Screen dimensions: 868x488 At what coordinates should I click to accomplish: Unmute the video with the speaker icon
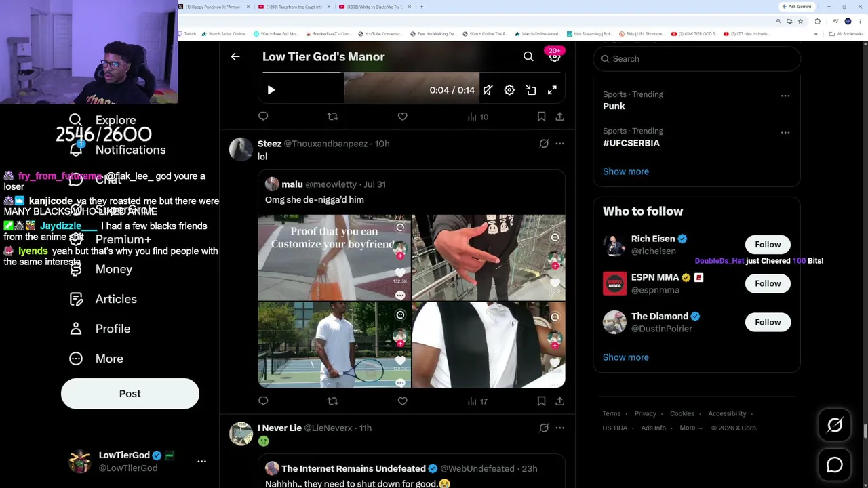(x=488, y=90)
